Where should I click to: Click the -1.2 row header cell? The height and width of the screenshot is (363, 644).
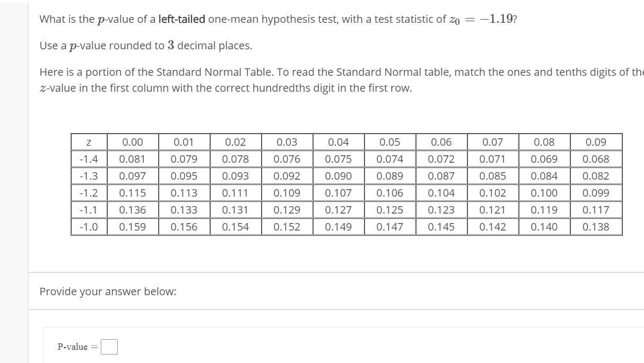[89, 193]
